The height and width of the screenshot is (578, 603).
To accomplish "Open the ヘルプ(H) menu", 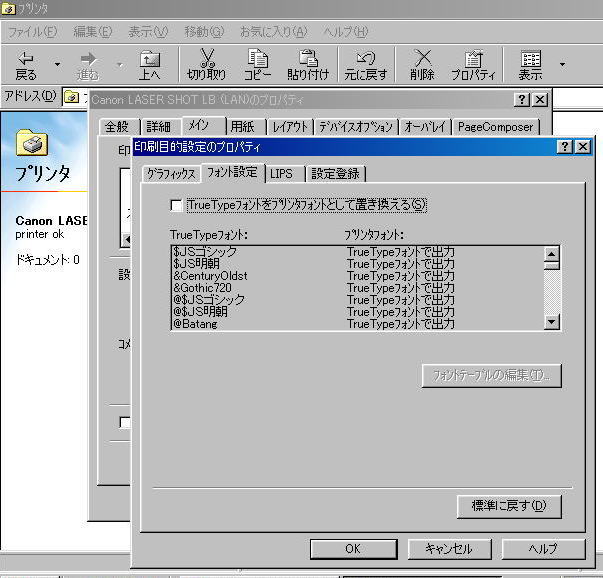I will click(345, 32).
